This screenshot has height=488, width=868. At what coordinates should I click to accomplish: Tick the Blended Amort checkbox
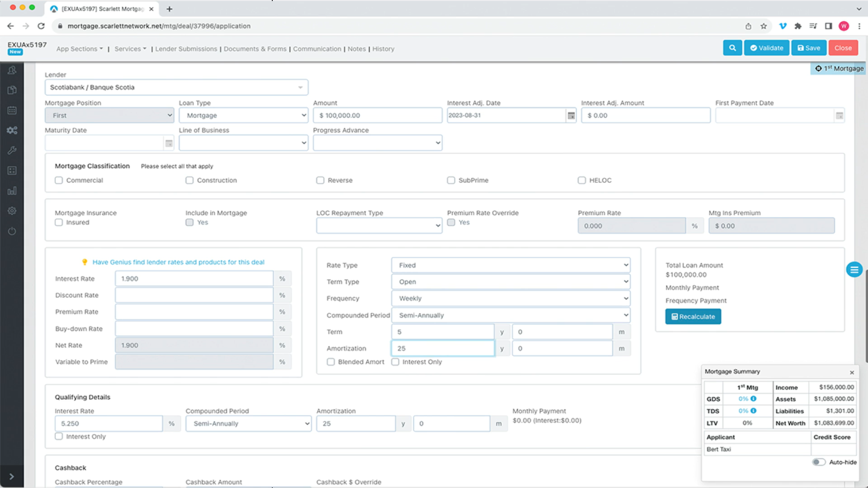point(331,362)
